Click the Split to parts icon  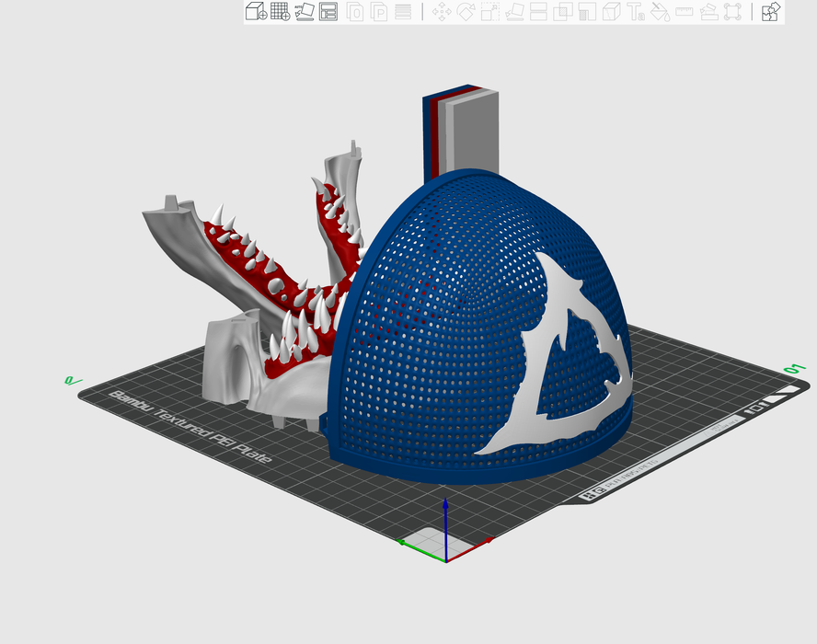click(379, 12)
